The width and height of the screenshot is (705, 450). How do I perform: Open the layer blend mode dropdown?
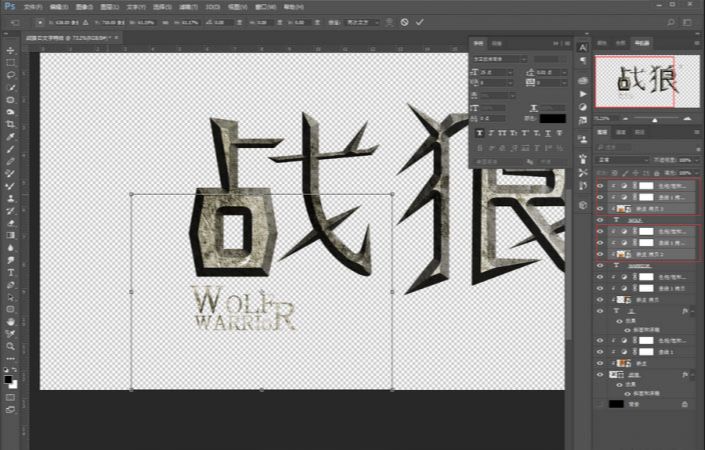tap(622, 160)
